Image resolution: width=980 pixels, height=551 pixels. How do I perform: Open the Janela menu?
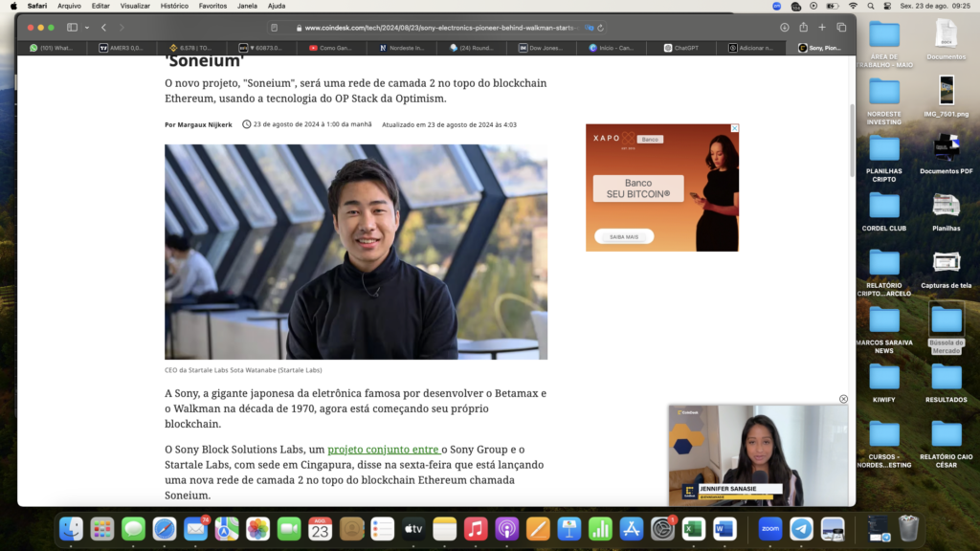[x=247, y=6]
